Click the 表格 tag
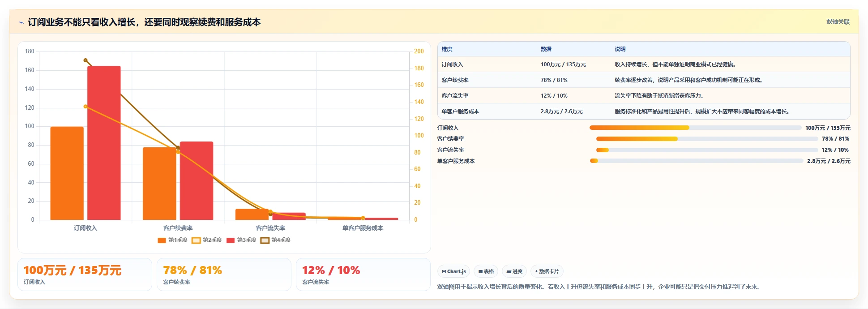 pyautogui.click(x=486, y=271)
